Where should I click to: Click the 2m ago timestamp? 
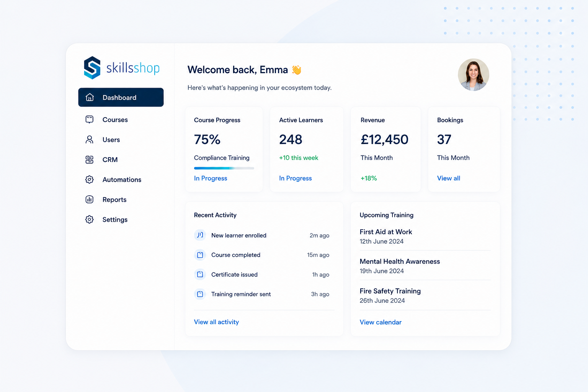pyautogui.click(x=319, y=235)
